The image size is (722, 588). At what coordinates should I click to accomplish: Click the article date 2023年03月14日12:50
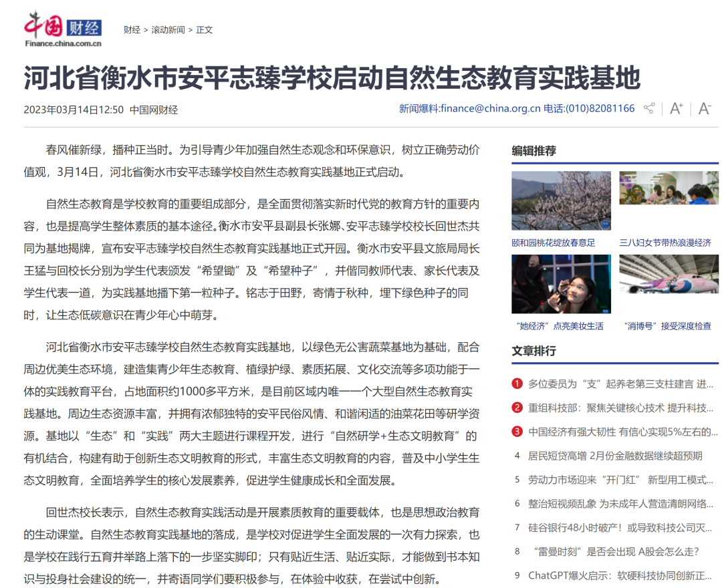pyautogui.click(x=74, y=110)
